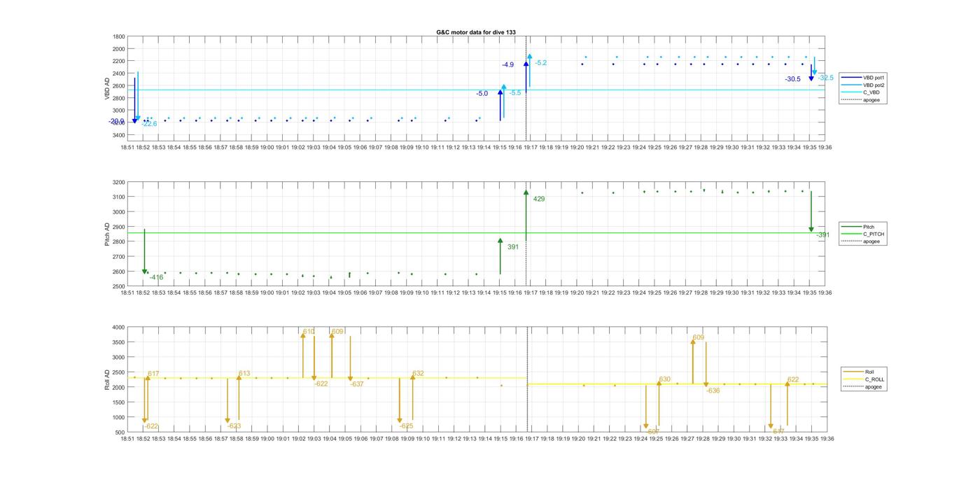Click the '4000' tick on Roll axis
The height and width of the screenshot is (485, 980).
click(119, 328)
